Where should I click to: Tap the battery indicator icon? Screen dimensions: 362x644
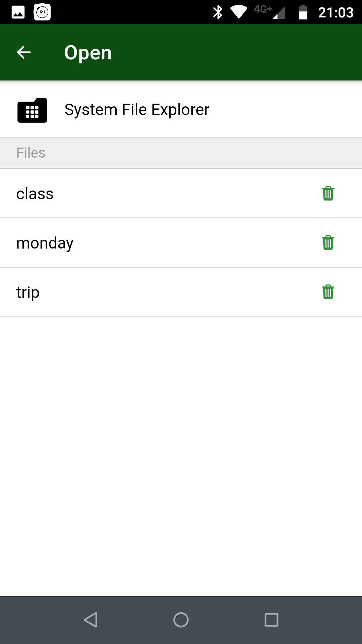(303, 12)
